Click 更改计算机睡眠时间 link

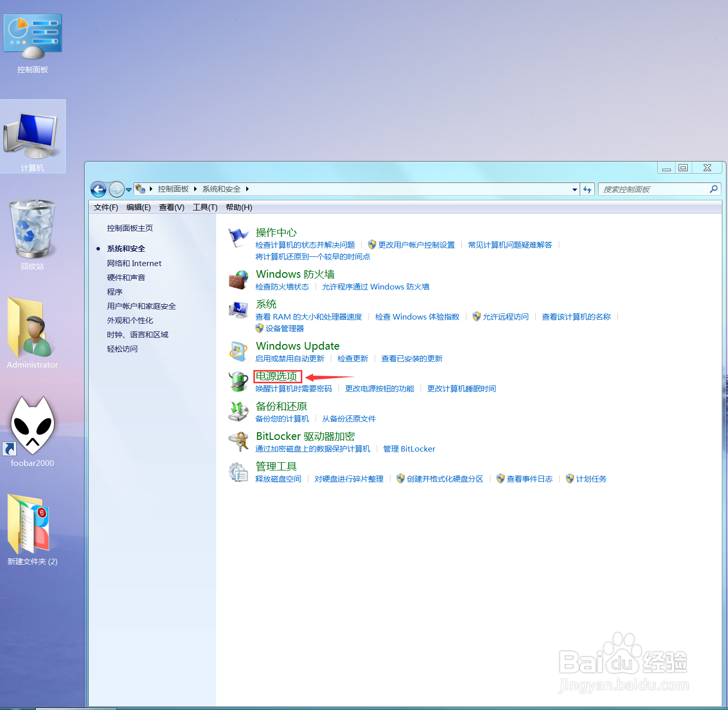point(462,389)
